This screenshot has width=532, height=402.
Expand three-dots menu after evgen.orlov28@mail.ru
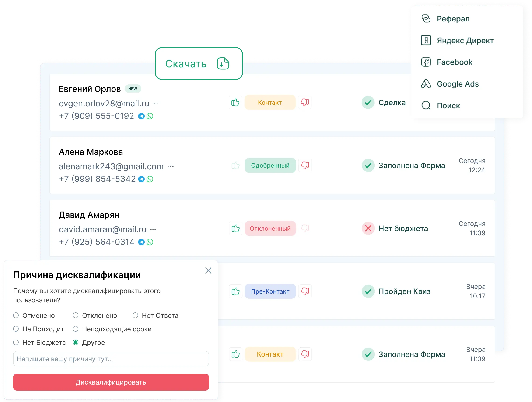pos(156,104)
